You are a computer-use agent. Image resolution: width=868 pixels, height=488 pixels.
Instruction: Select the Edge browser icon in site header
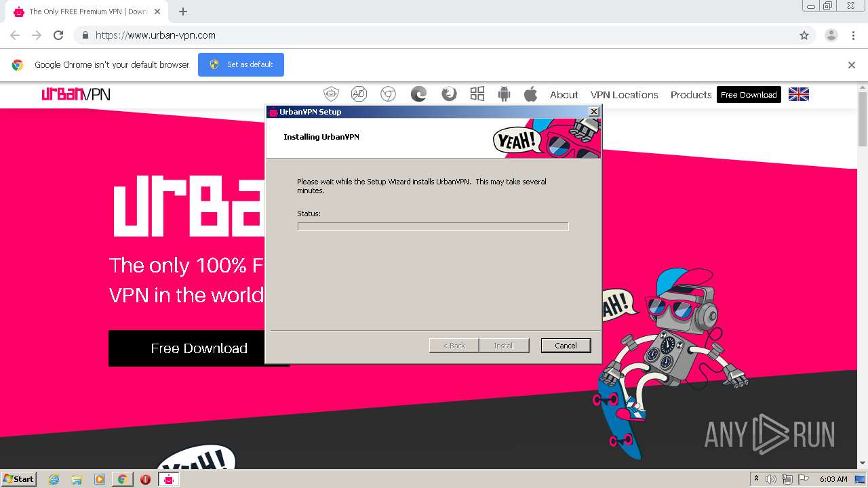pos(418,94)
